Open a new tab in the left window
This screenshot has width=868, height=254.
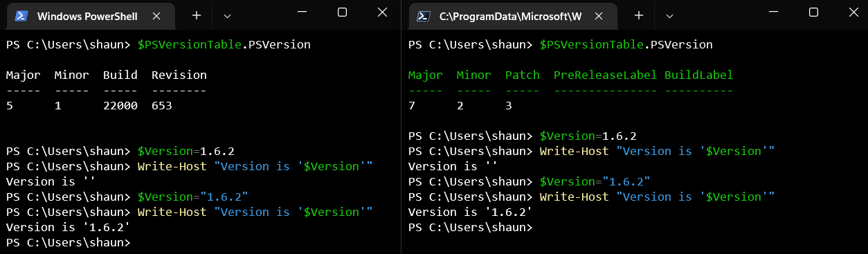pos(197,15)
